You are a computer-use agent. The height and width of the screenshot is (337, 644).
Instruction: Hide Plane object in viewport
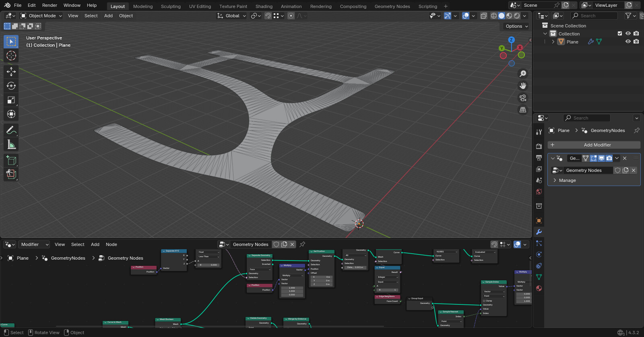pyautogui.click(x=628, y=41)
